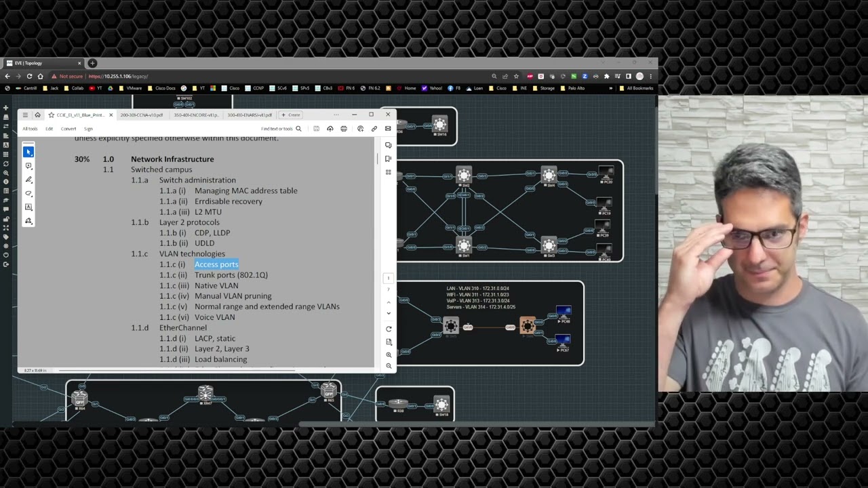
Task: Open new Chrome tab
Action: (x=92, y=63)
